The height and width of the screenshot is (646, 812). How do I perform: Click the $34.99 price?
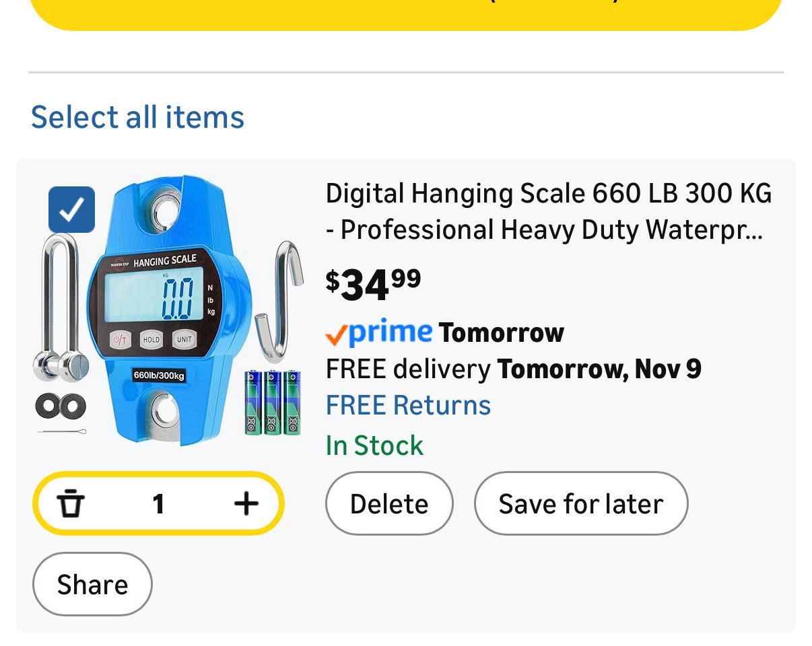[x=373, y=284]
